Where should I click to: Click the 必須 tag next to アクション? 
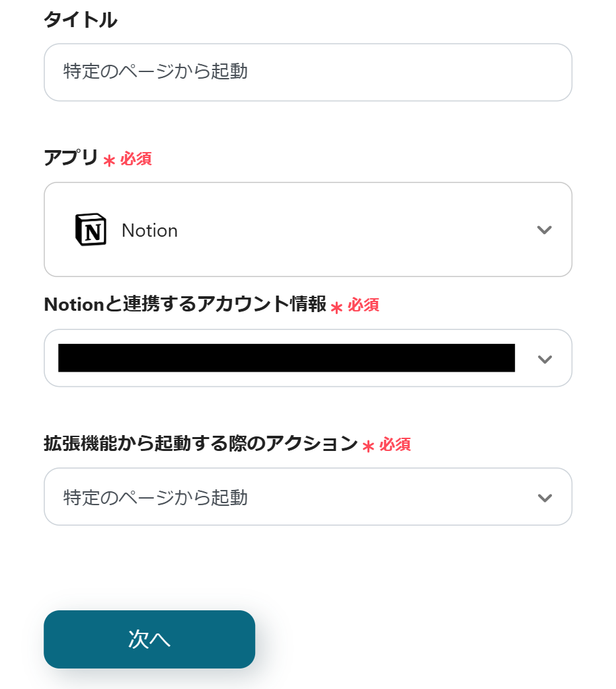coord(395,445)
